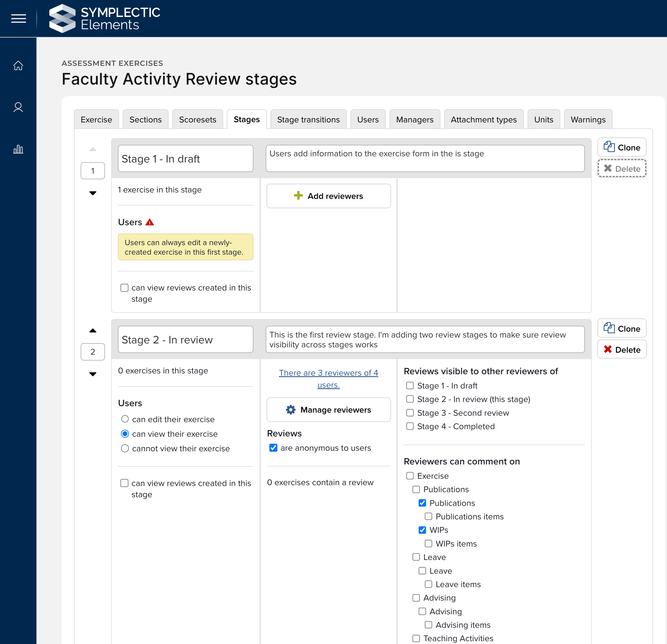Click the warning triangle next to Users
667x644 pixels.
click(150, 222)
